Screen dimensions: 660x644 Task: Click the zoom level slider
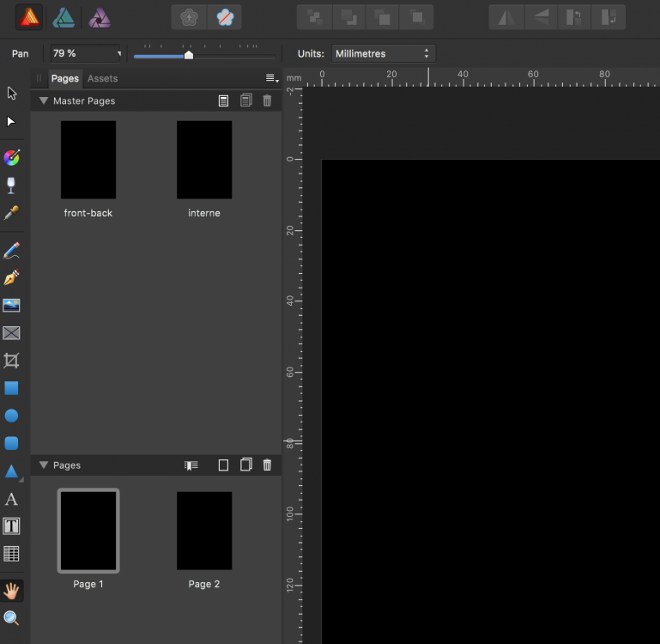(x=188, y=55)
